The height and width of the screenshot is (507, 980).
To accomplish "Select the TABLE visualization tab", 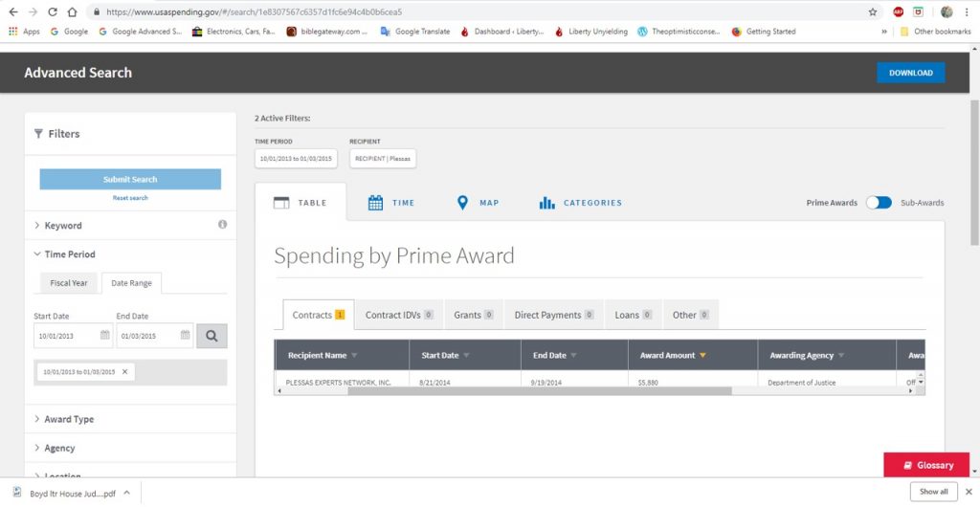I will tap(301, 202).
